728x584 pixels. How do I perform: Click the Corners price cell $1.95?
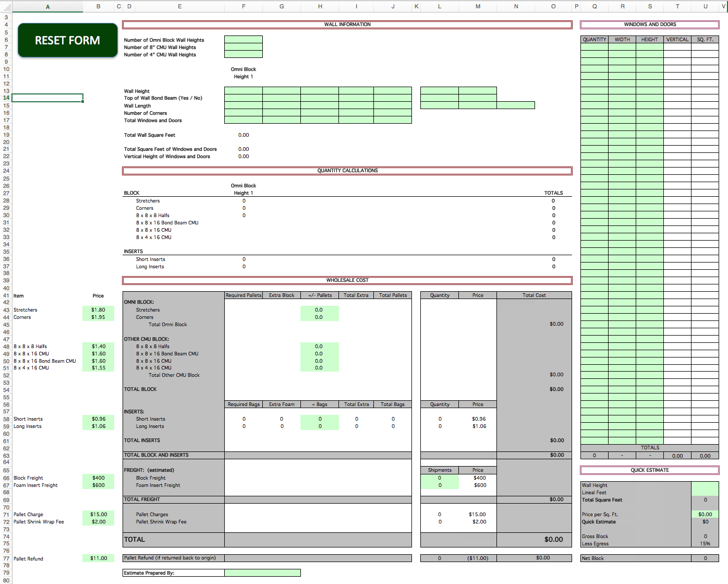[99, 317]
